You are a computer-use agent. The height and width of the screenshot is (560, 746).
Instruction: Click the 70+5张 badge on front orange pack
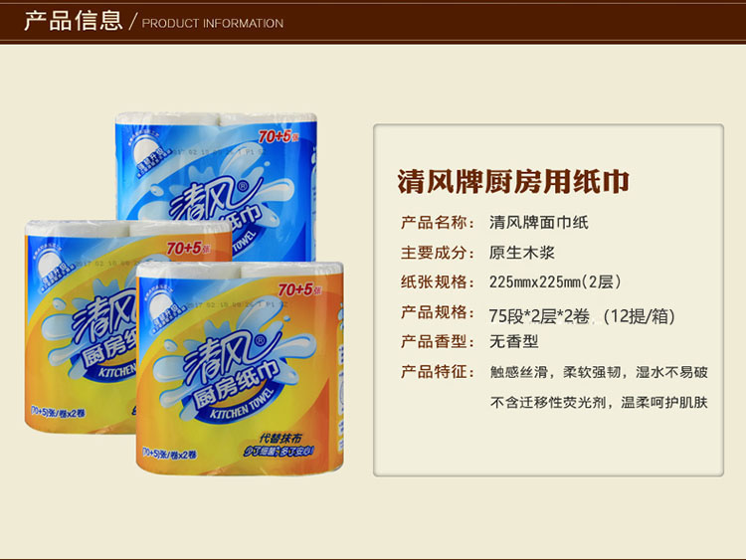299,289
